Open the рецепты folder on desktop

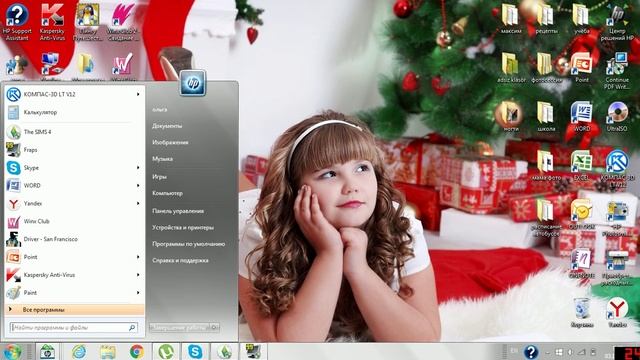tap(546, 19)
